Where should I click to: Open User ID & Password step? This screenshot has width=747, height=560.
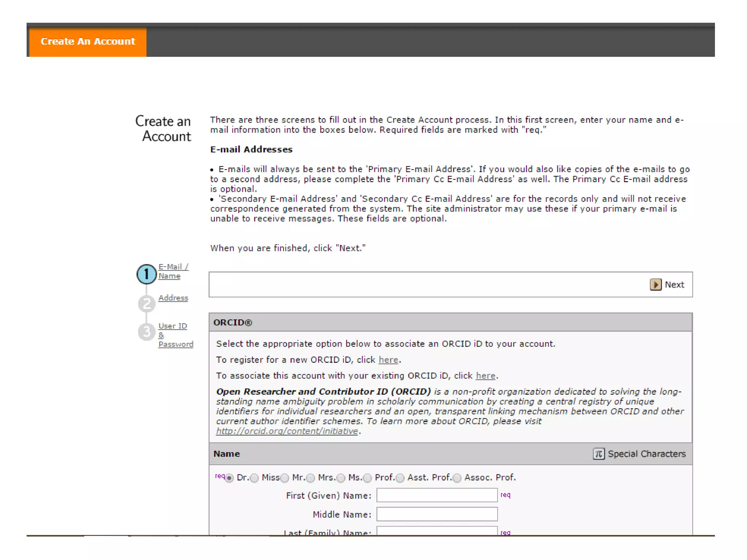(175, 335)
